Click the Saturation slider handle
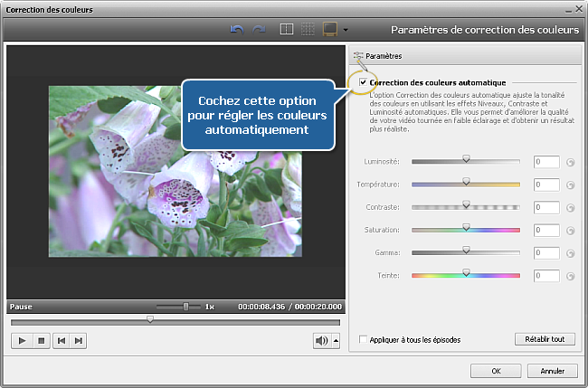588x388 pixels. [467, 228]
